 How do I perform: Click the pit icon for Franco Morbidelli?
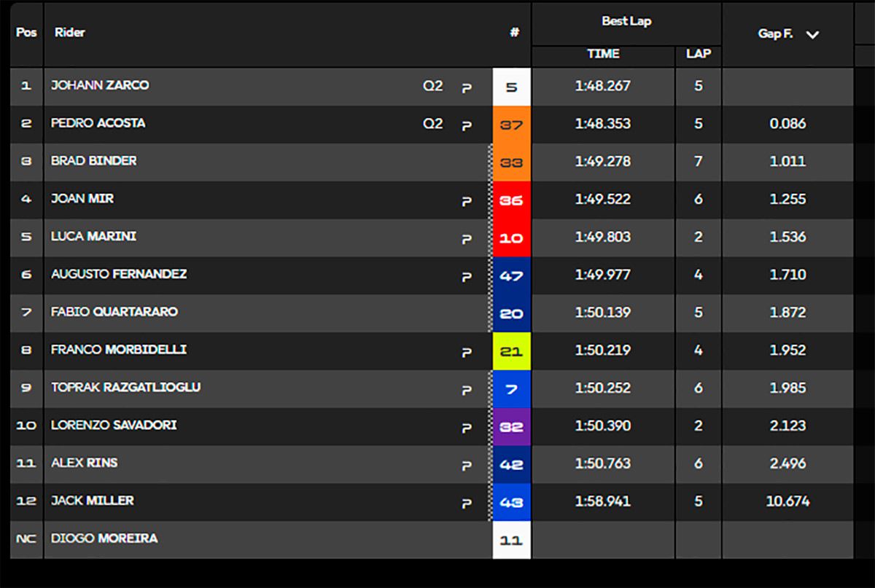467,352
